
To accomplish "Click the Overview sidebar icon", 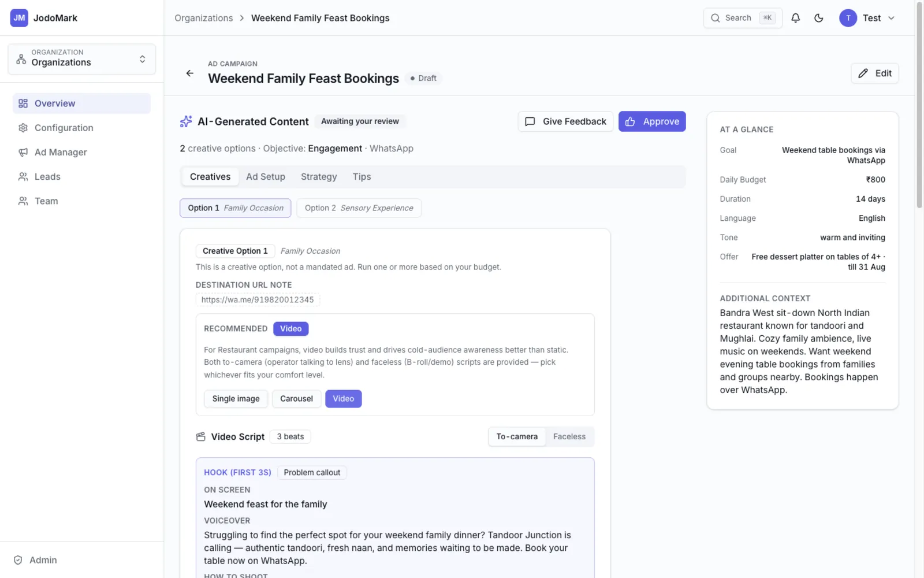I will click(23, 103).
